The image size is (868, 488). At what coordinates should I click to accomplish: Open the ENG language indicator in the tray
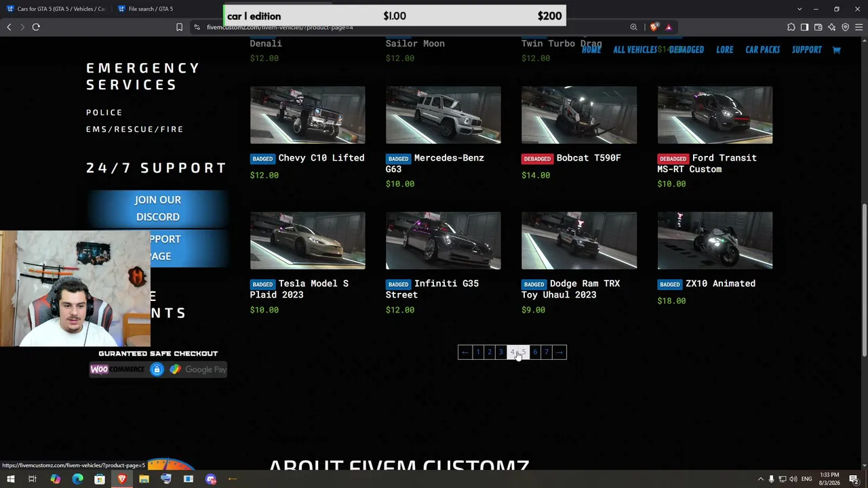(806, 479)
